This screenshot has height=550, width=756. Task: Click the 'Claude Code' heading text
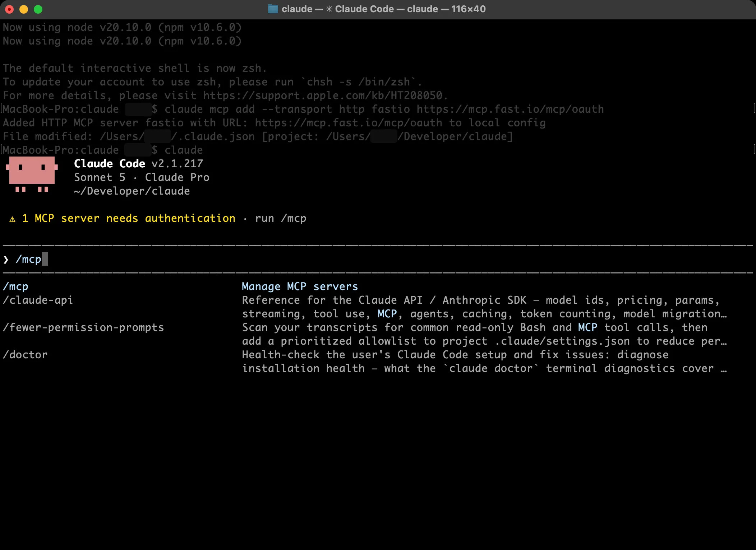click(x=110, y=164)
